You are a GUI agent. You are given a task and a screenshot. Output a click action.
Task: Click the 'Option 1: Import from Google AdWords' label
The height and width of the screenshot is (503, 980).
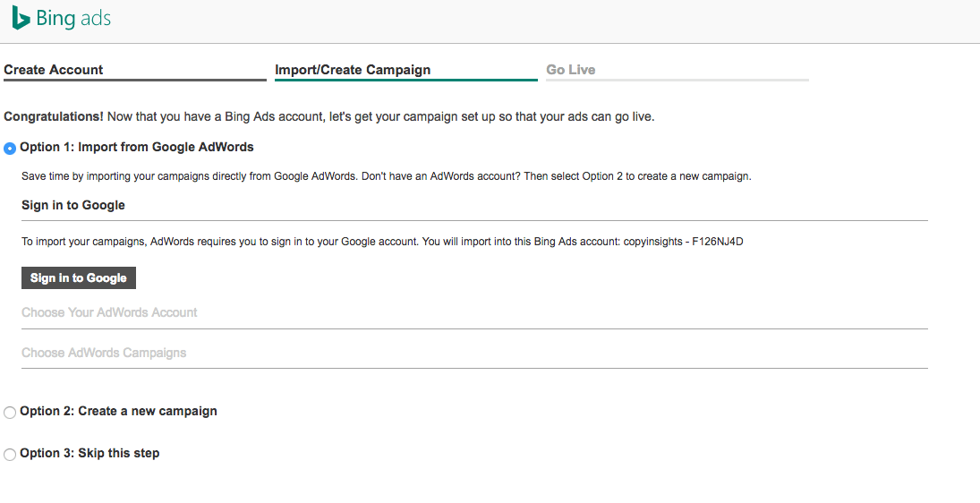[137, 148]
